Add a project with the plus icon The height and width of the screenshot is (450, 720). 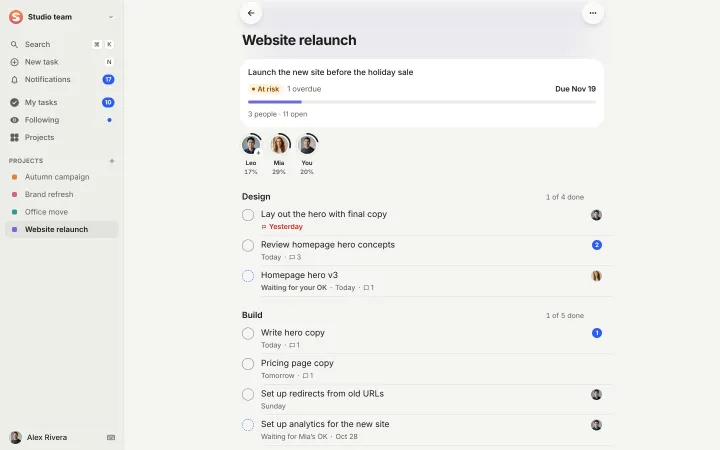(x=112, y=161)
